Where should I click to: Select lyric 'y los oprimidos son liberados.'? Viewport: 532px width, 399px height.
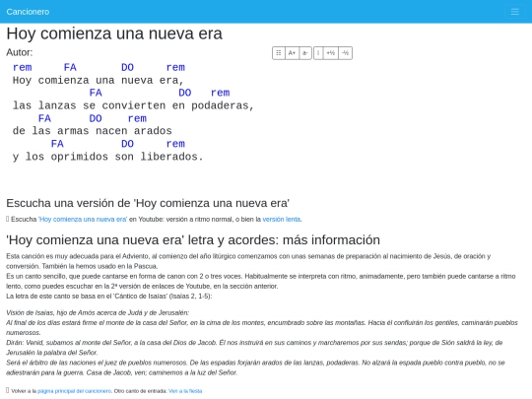(108, 157)
